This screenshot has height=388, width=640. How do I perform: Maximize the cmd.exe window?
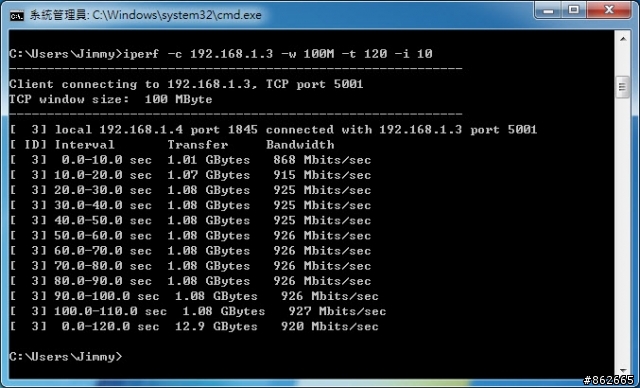click(573, 10)
